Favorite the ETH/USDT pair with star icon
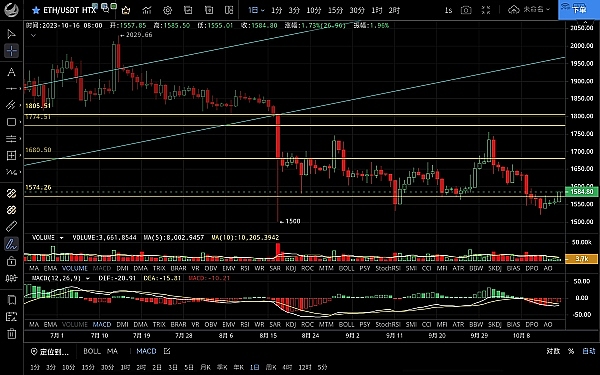Viewport: 600px width, 375px height. click(36, 10)
